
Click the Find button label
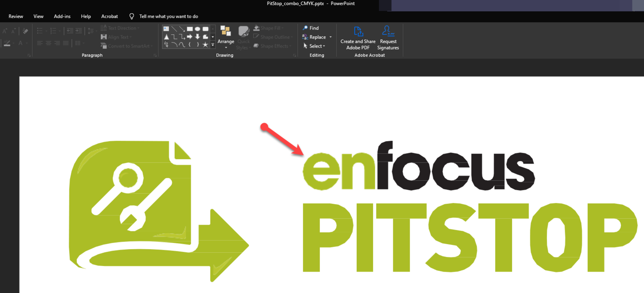[314, 28]
